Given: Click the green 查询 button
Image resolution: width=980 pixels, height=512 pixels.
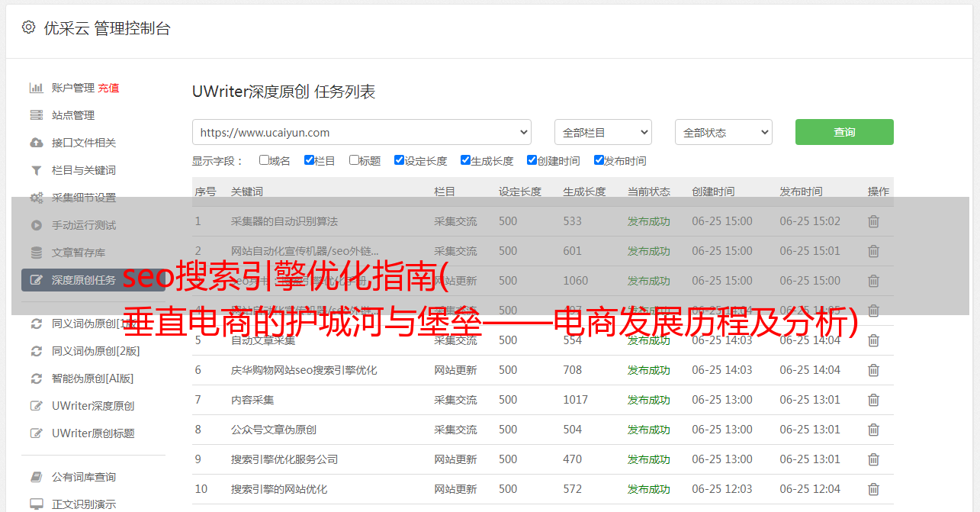Looking at the screenshot, I should click(x=844, y=132).
